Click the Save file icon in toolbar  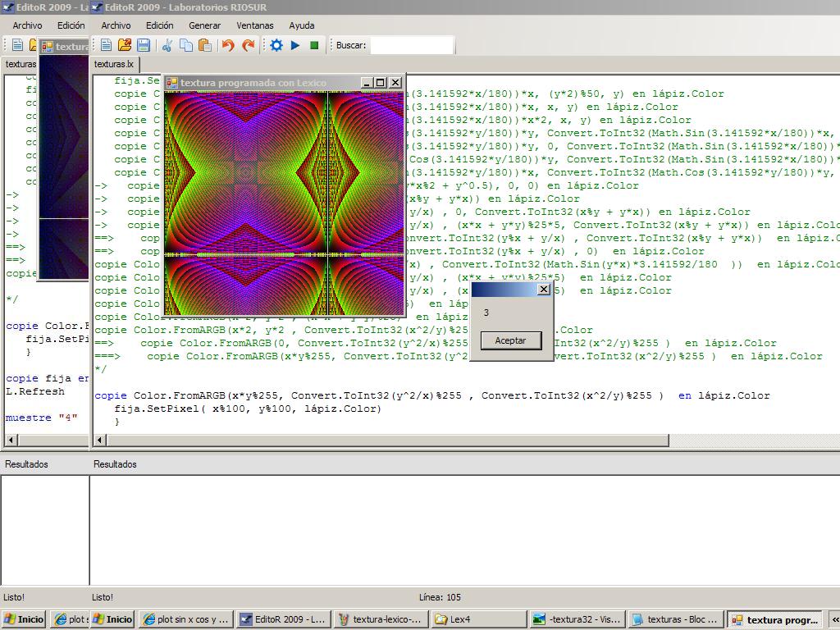(144, 45)
